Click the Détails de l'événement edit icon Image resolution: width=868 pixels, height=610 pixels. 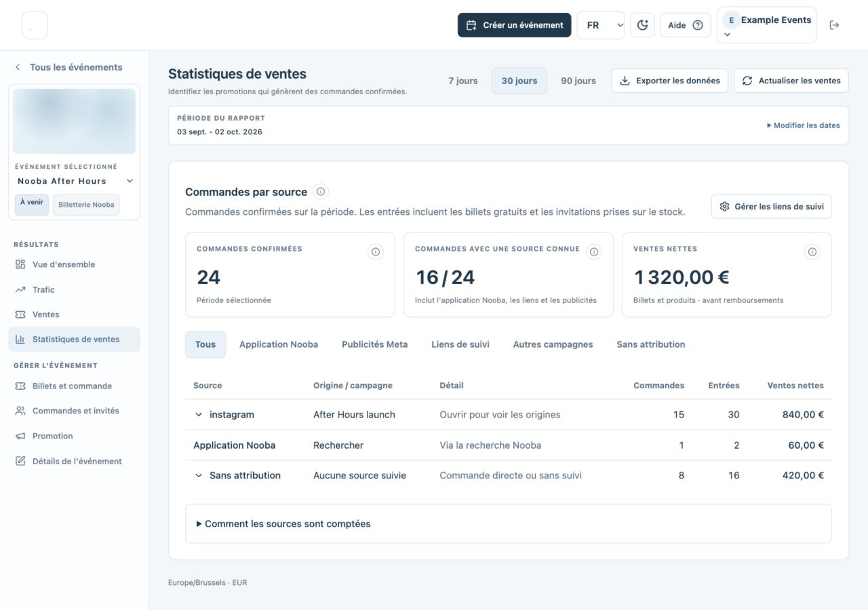click(x=20, y=461)
